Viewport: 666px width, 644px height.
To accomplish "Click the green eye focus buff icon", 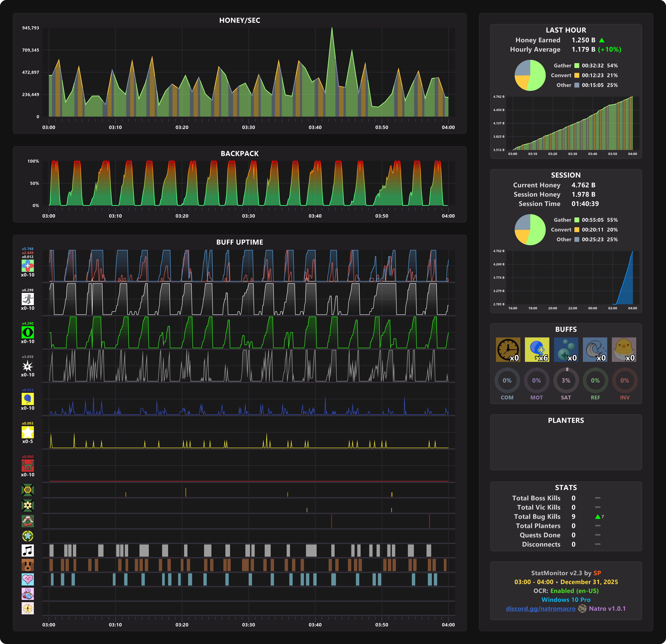I will click(28, 332).
